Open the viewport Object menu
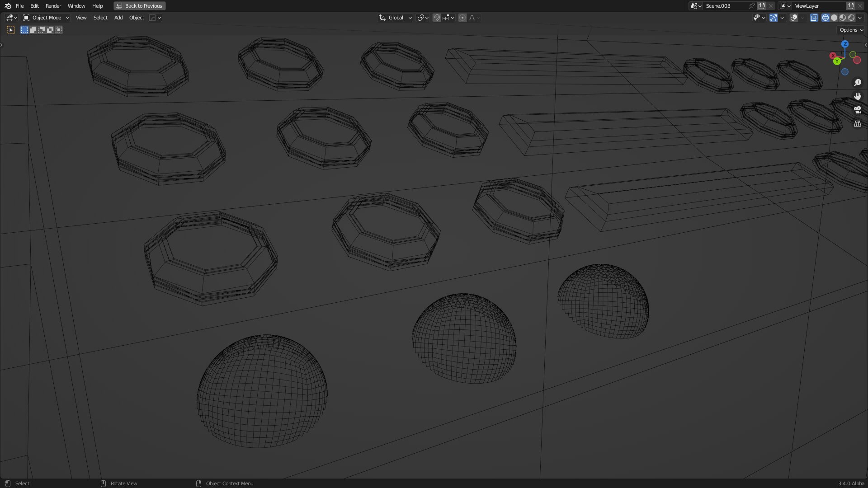The image size is (868, 488). coord(137,18)
